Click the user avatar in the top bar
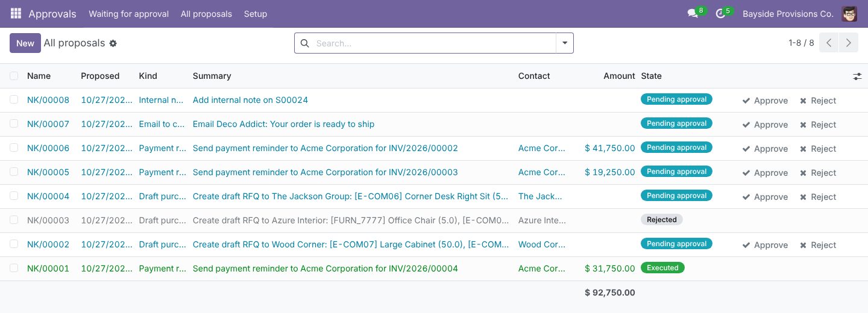The width and height of the screenshot is (868, 313). tap(849, 13)
